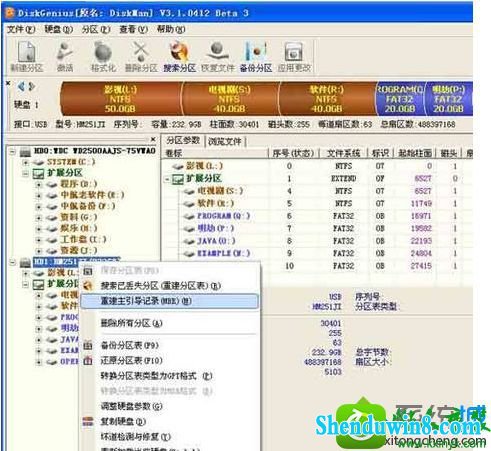491x451 pixels.
Task: Go to previous disk with left arrow
Action: (21, 87)
